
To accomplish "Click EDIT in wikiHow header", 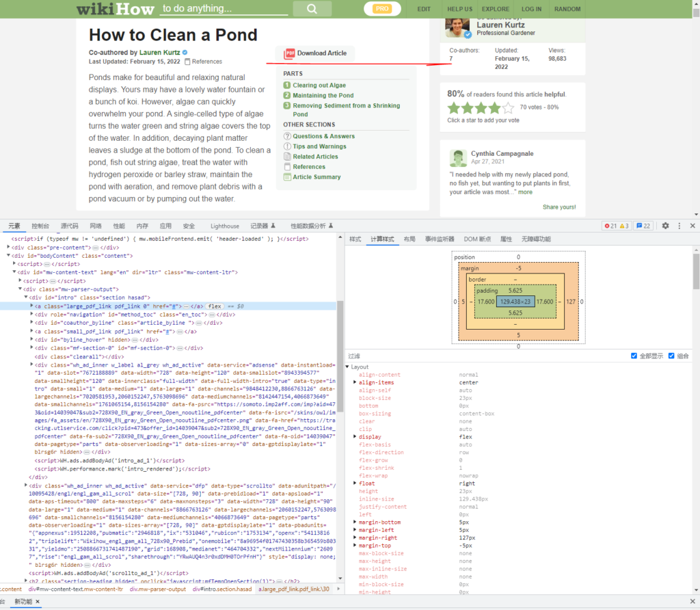I will pyautogui.click(x=424, y=9).
